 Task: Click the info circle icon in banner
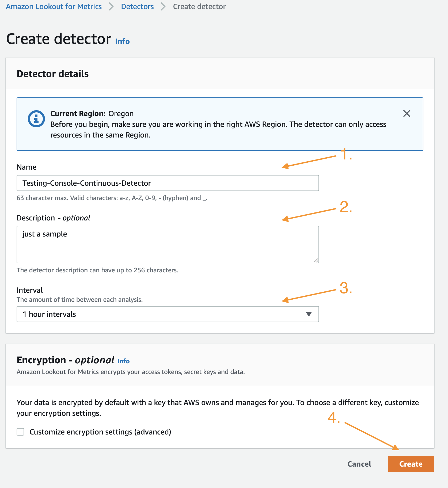coord(36,119)
